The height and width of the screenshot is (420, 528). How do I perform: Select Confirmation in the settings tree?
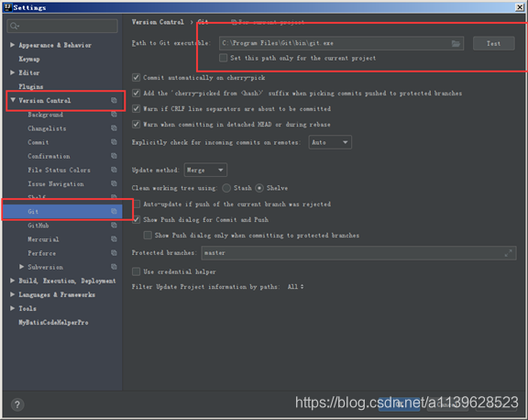[x=49, y=156]
